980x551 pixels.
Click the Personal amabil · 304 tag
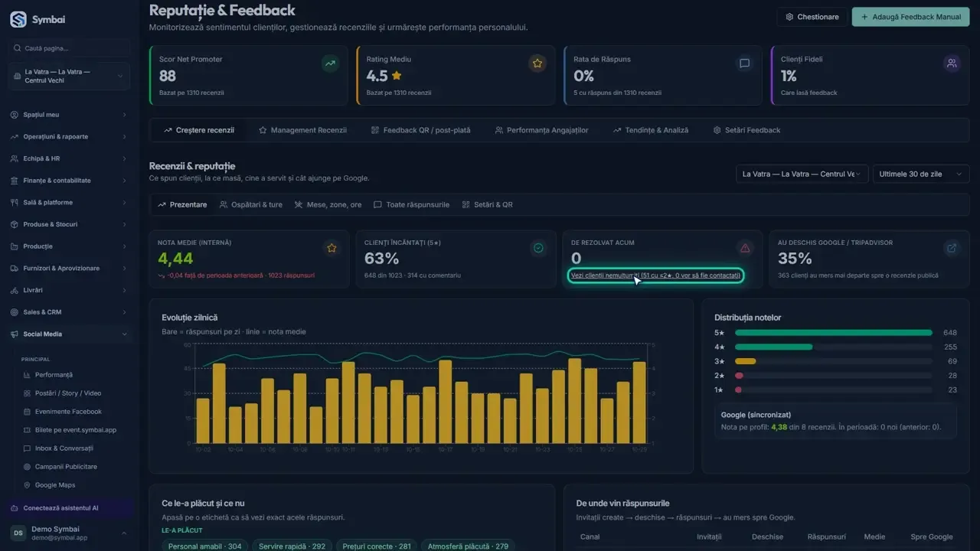pos(205,546)
